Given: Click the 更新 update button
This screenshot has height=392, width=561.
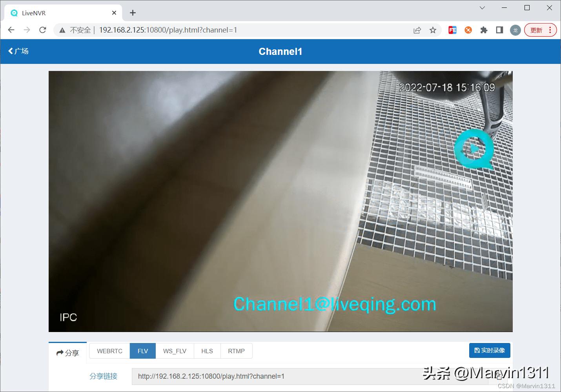Looking at the screenshot, I should point(537,30).
